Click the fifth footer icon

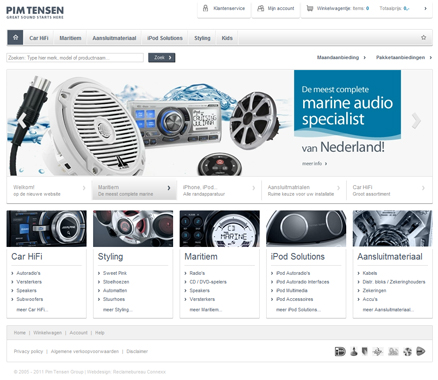tap(393, 351)
